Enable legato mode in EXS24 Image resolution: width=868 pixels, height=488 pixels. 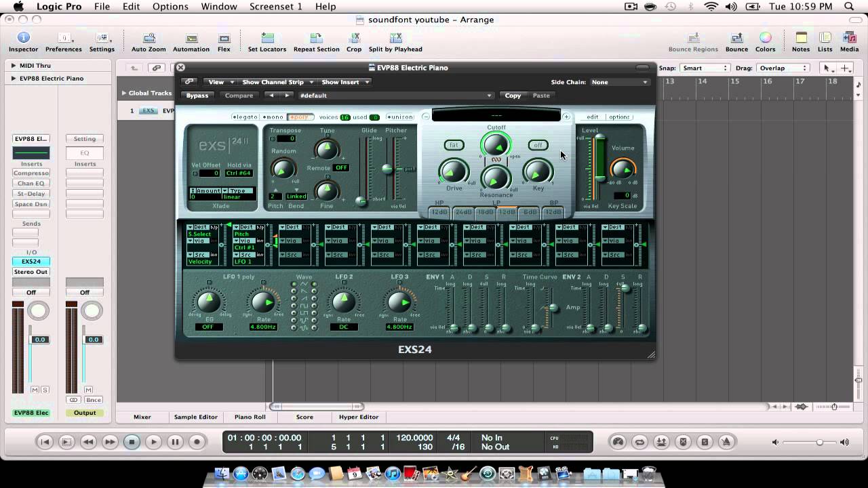[245, 117]
